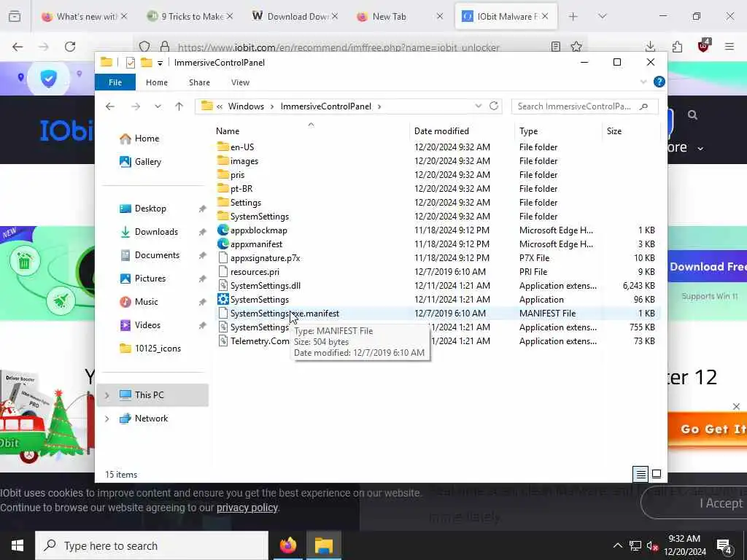The image size is (747, 560).
Task: Go forward in File Explorer
Action: (x=136, y=106)
